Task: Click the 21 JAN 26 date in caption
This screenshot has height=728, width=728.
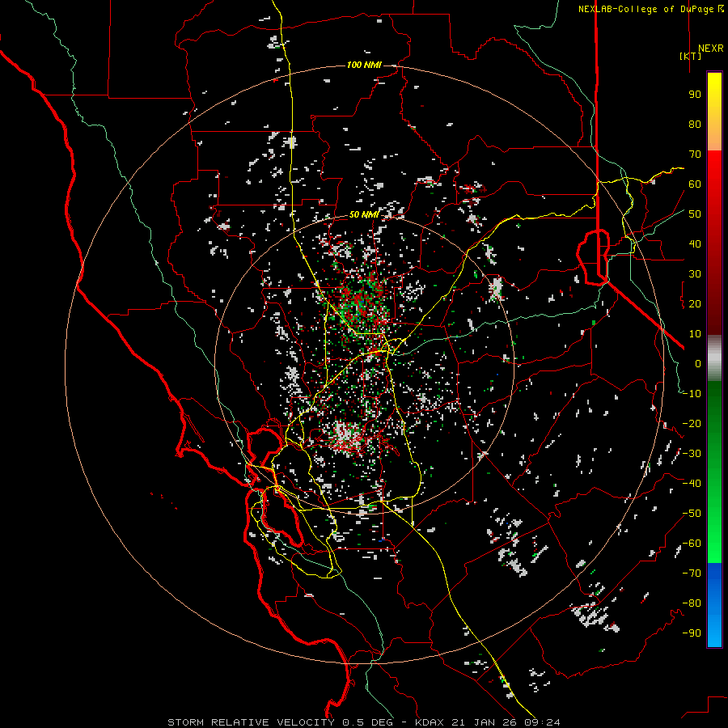Action: (x=484, y=722)
